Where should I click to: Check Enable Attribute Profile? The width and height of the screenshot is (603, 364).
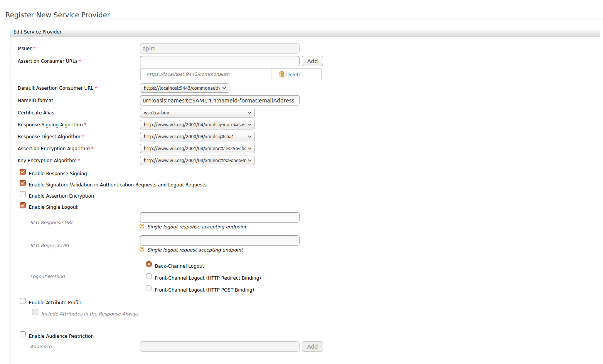pos(22,301)
